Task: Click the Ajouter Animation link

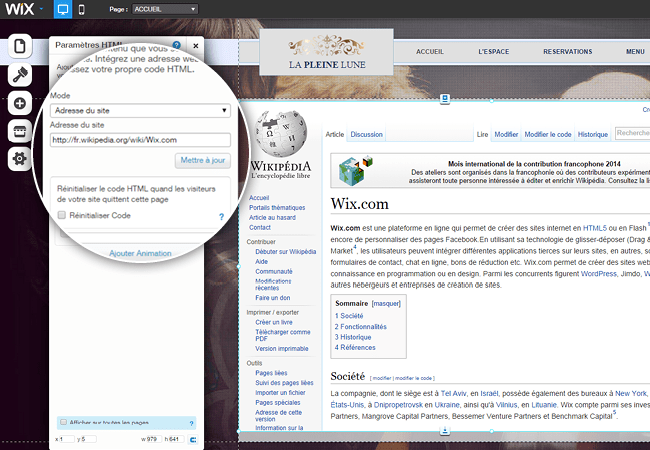Action: coord(140,253)
